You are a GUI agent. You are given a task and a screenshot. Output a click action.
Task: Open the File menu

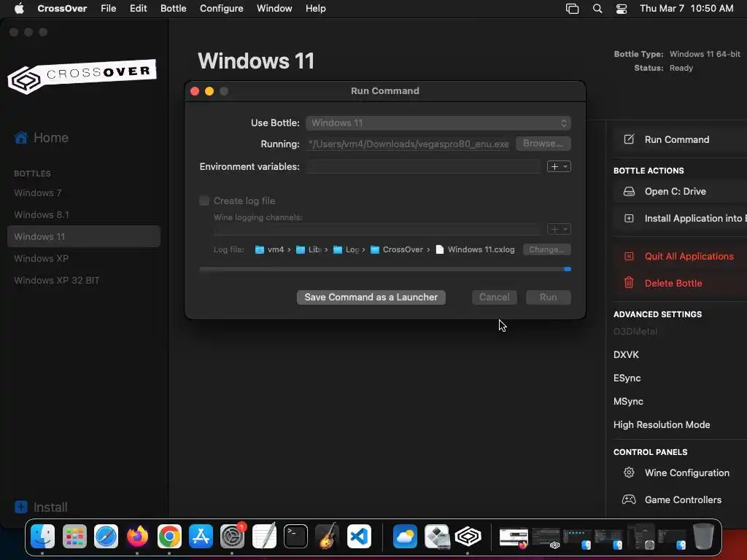tap(108, 9)
